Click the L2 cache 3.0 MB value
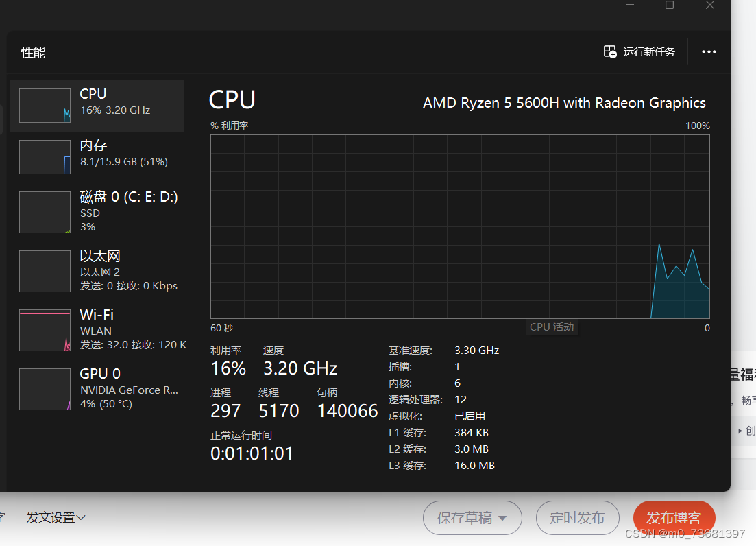Screen dimensions: 756x546 click(471, 449)
